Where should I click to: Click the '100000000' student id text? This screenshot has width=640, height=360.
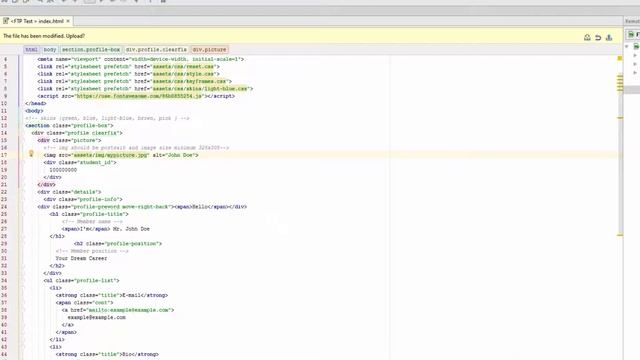63,170
